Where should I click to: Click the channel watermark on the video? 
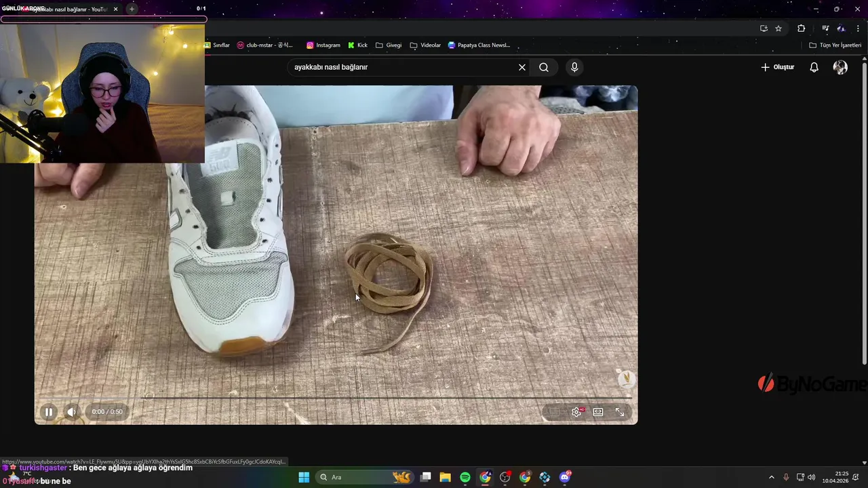point(625,378)
